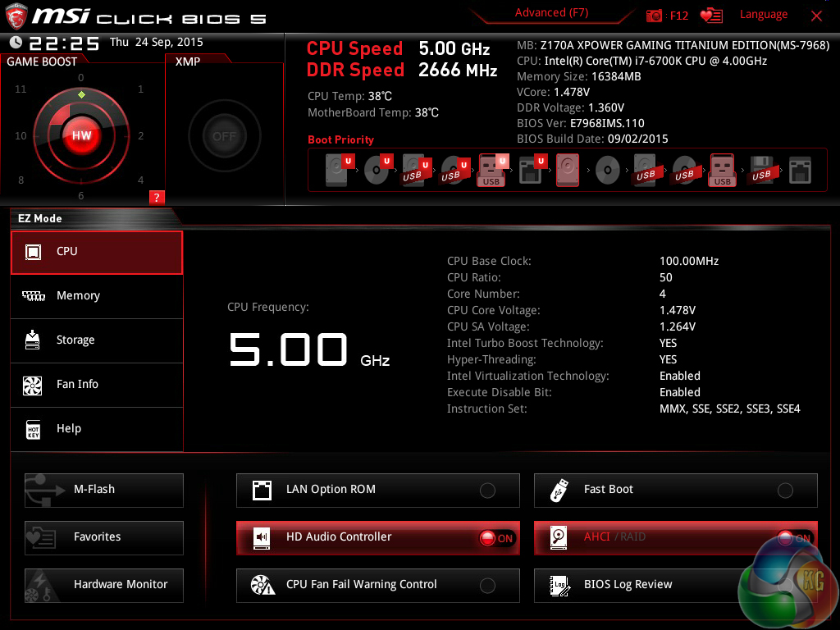Click the MSI dragon shield logo
Image resolution: width=840 pixels, height=630 pixels.
16,16
